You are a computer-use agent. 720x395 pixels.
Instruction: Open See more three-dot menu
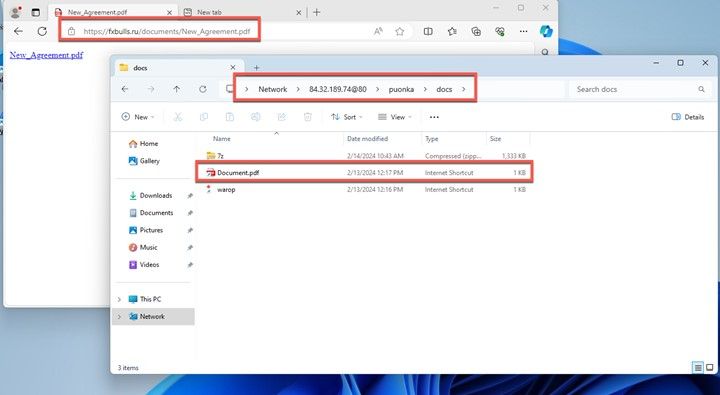434,117
